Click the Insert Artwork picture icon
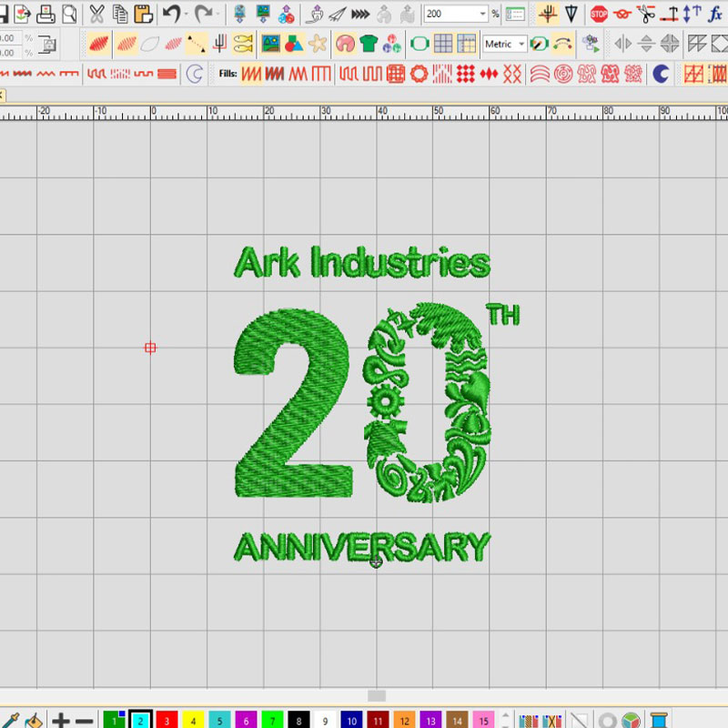 [263, 14]
